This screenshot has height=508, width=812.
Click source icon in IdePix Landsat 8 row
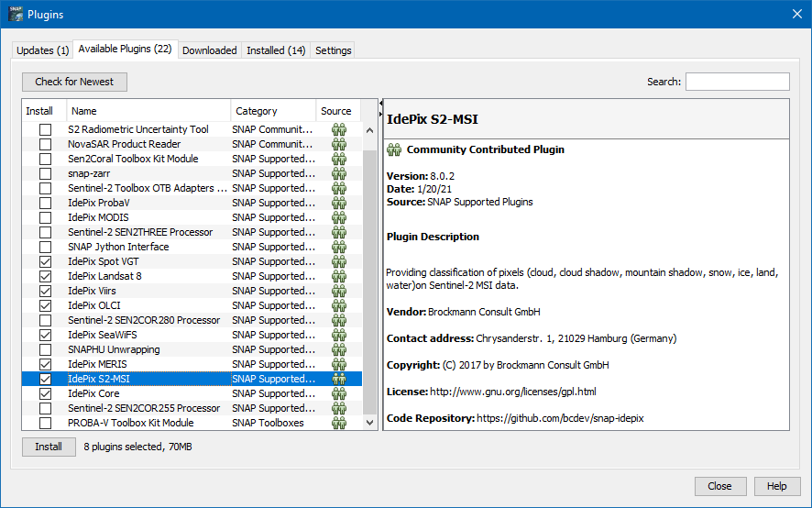339,276
